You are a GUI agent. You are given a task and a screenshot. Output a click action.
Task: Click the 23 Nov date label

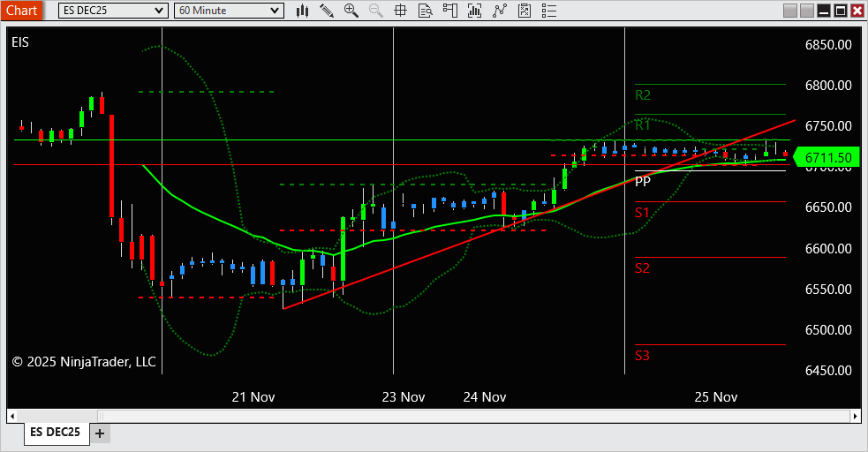coord(404,397)
